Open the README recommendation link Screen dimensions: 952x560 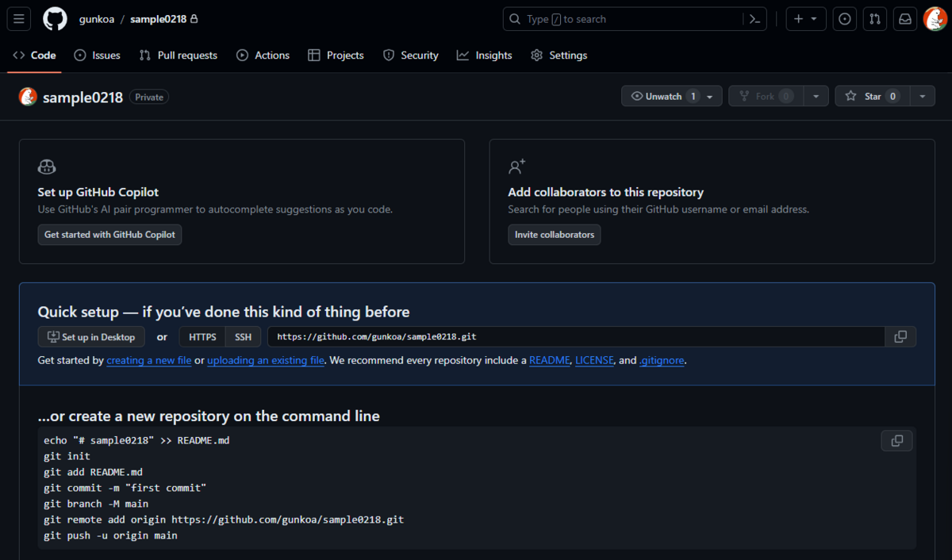coord(550,360)
